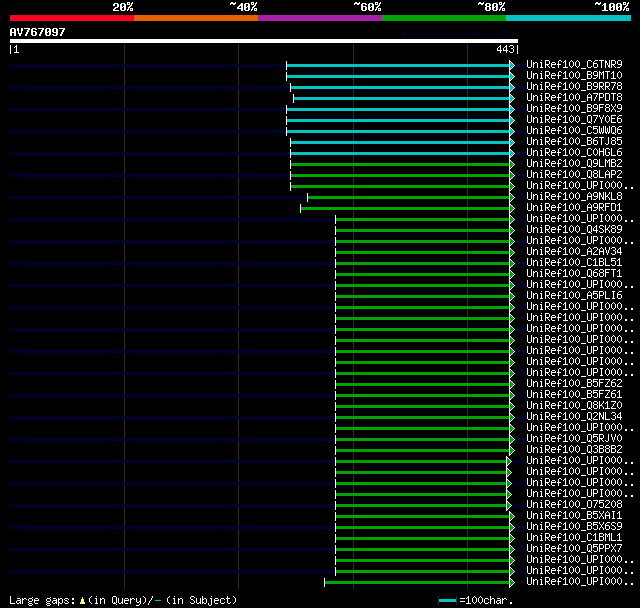Open the UniRef100_Q8K1Z0 hit entry
Image resolution: width=640 pixels, height=608 pixels.
tap(574, 406)
